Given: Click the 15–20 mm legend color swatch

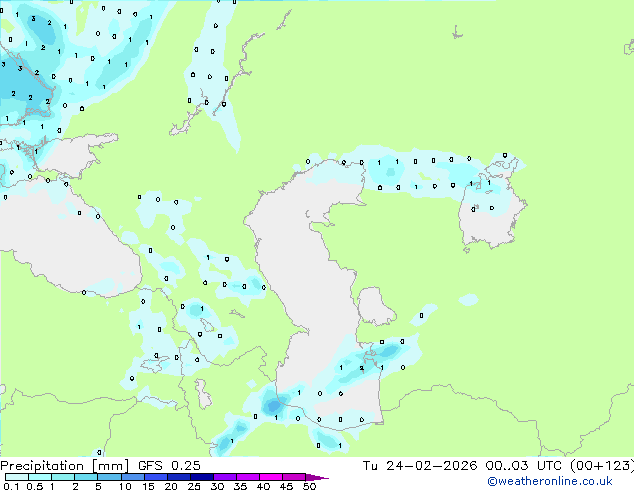Looking at the screenshot, I should [x=155, y=477].
